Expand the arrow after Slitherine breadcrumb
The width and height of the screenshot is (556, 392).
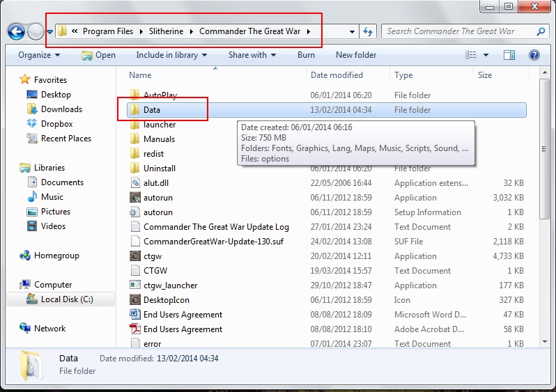[192, 31]
